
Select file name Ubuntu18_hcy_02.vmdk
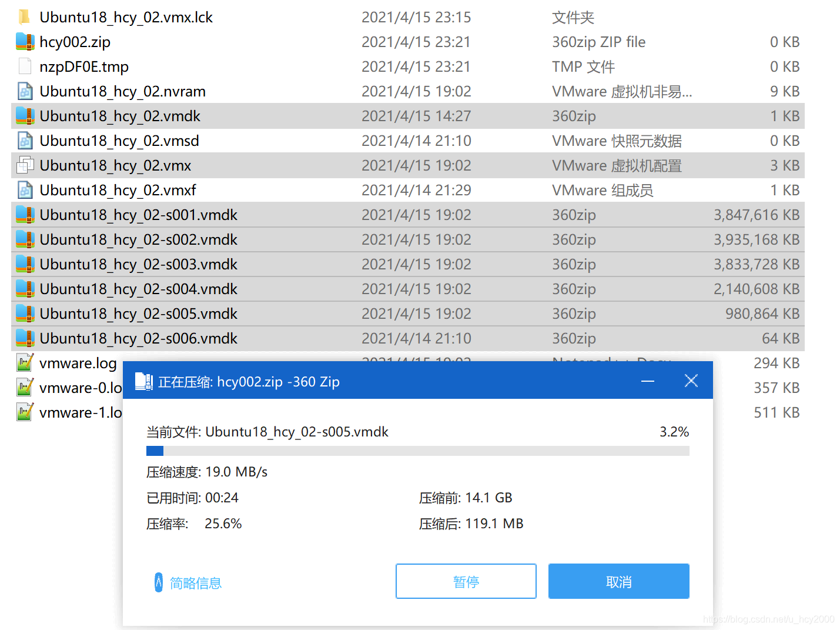120,116
